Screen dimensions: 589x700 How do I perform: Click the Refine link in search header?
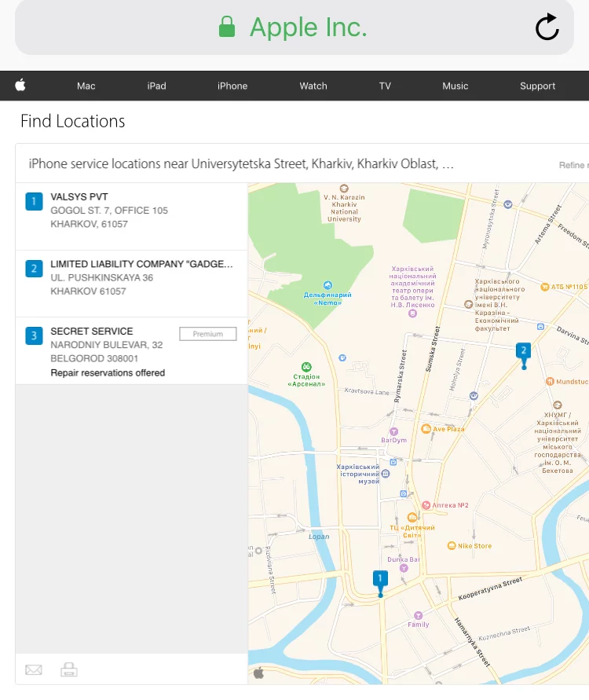tap(572, 165)
